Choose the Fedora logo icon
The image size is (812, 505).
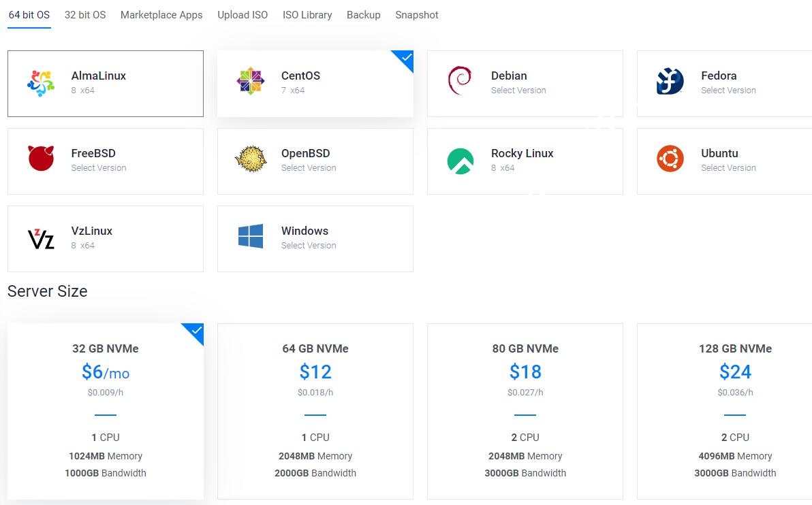coord(670,82)
